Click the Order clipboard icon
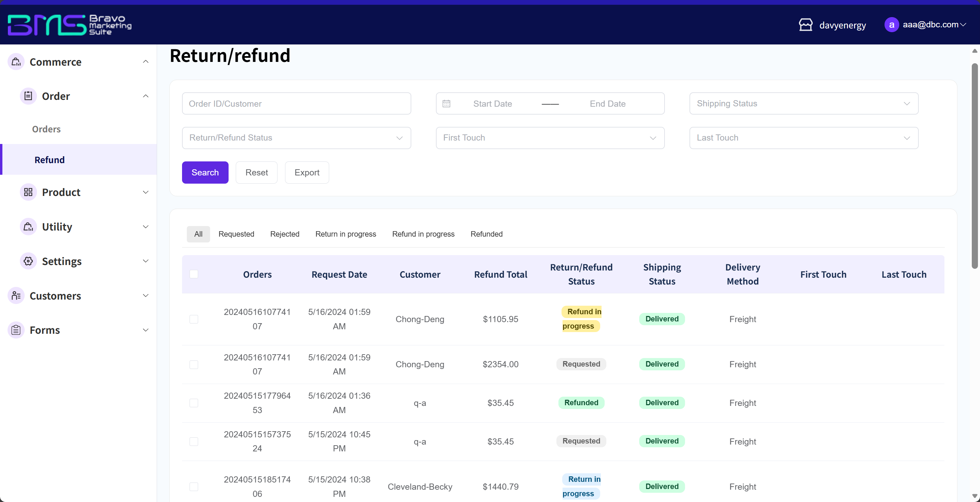The height and width of the screenshot is (502, 980). 28,96
